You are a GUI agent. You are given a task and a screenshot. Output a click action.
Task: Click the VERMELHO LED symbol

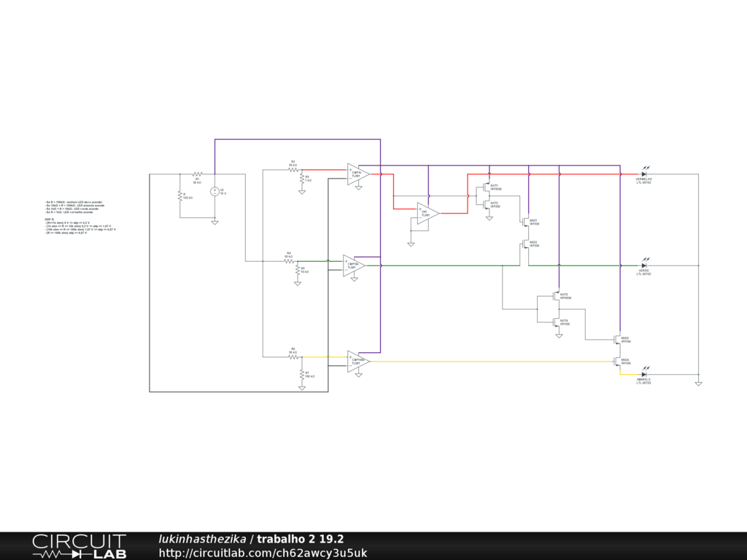(x=643, y=174)
